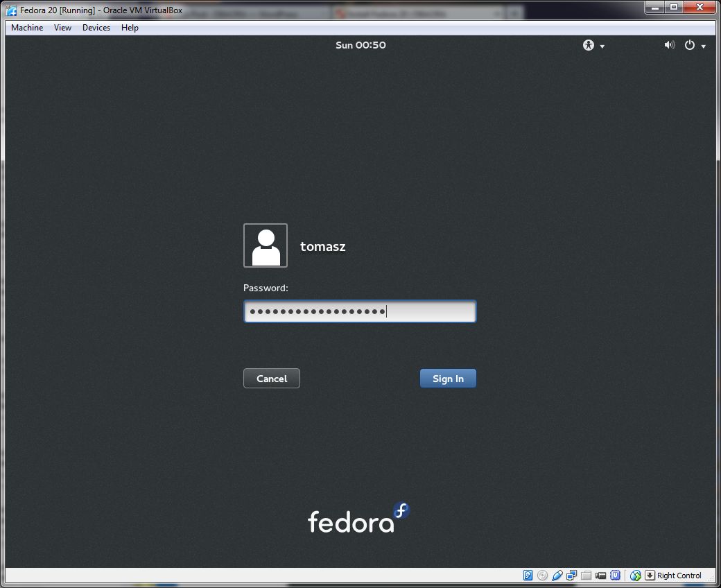721x588 pixels.
Task: Click the Sun 00:50 clock
Action: [x=360, y=45]
